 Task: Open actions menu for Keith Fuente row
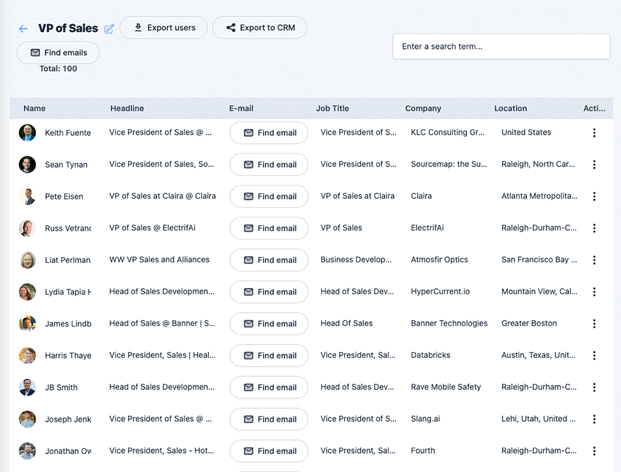594,133
